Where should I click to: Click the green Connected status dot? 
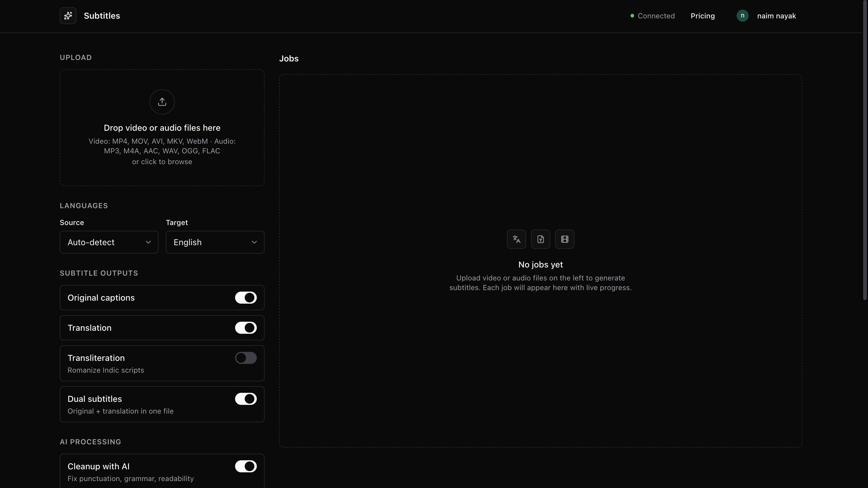point(632,16)
